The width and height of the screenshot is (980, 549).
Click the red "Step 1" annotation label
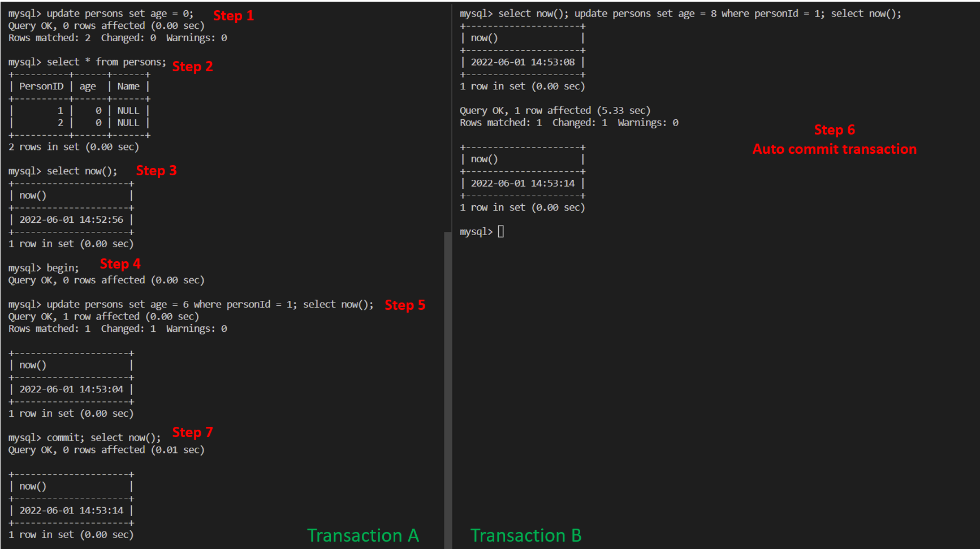tap(233, 16)
